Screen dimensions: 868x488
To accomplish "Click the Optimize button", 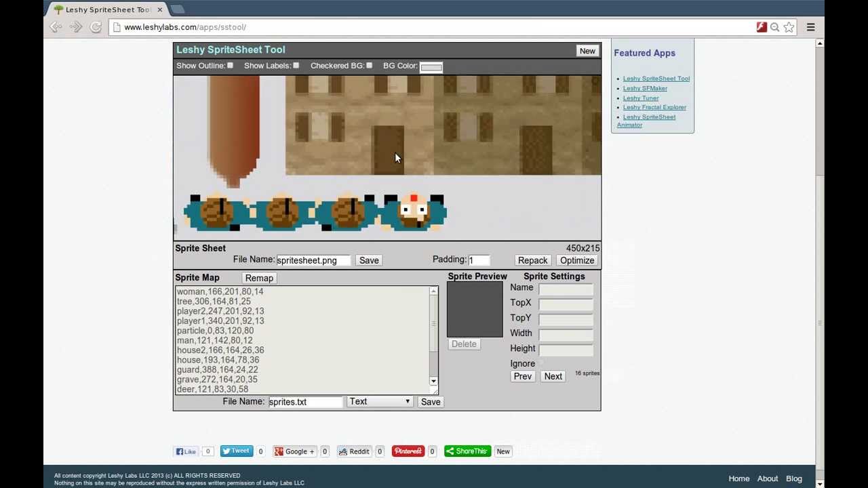I will point(577,260).
